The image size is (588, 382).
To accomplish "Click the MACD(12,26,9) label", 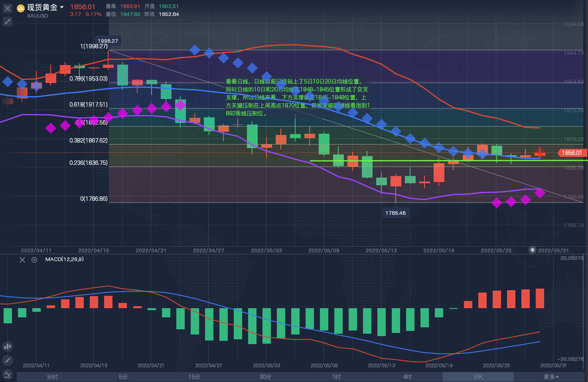I will click(x=65, y=259).
